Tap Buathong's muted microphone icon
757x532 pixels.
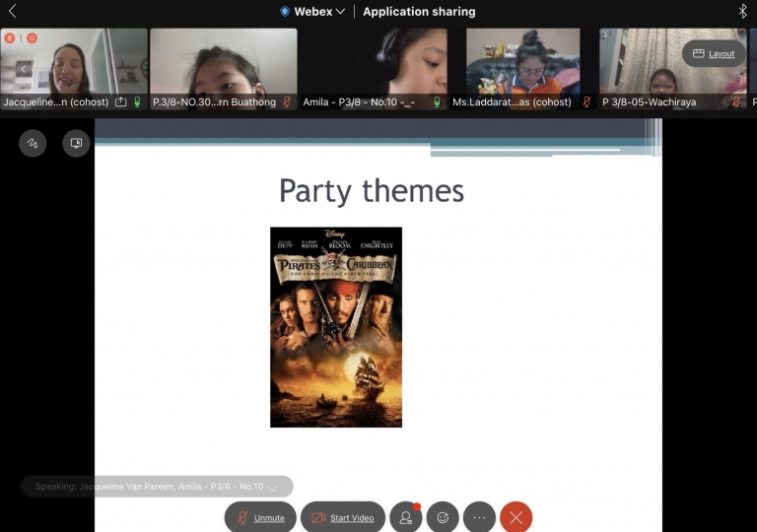(x=287, y=101)
